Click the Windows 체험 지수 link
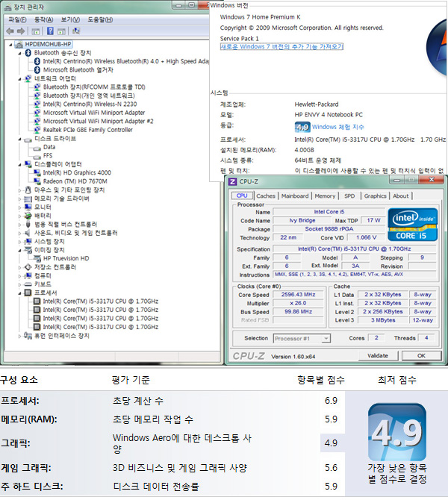The image size is (448, 500). point(338,127)
